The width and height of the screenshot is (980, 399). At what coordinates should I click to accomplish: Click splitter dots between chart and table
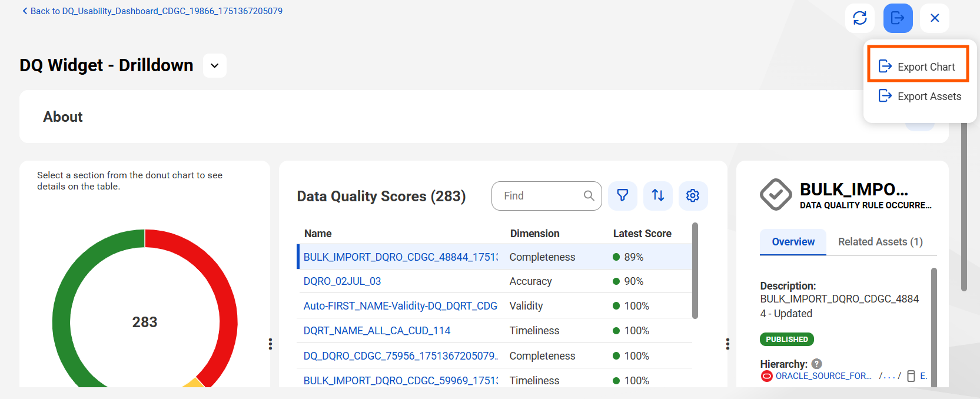pyautogui.click(x=270, y=344)
